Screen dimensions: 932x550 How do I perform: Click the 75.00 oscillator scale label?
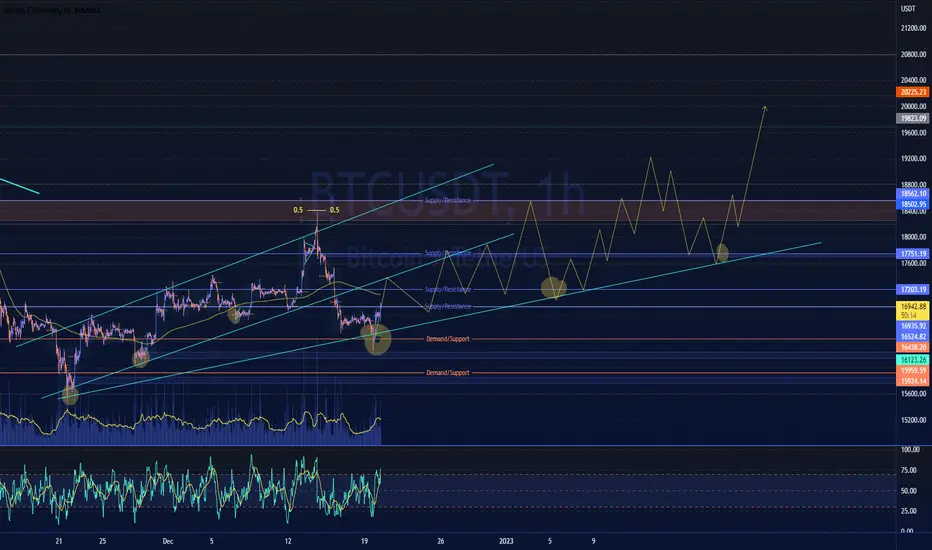click(x=908, y=470)
